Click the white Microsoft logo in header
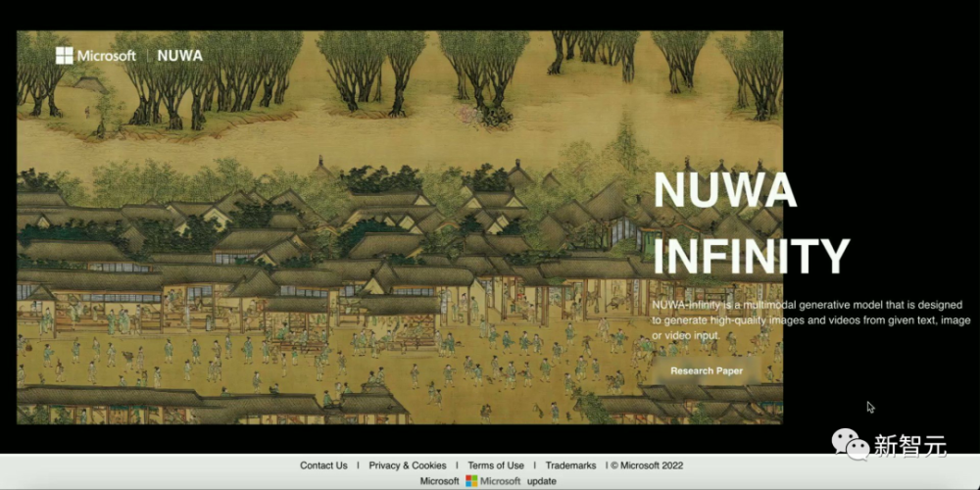This screenshot has height=490, width=980. coord(64,56)
